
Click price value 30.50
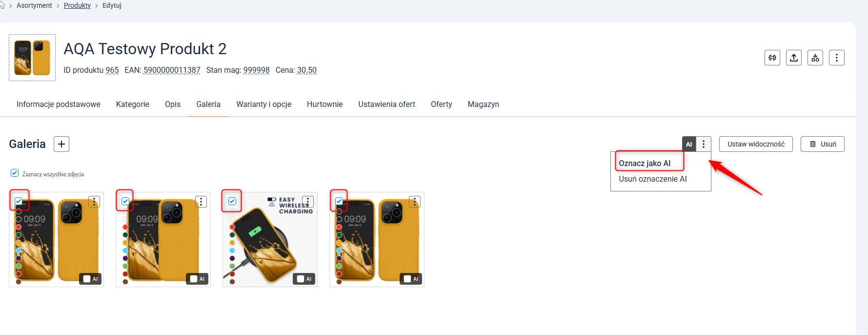coord(307,70)
